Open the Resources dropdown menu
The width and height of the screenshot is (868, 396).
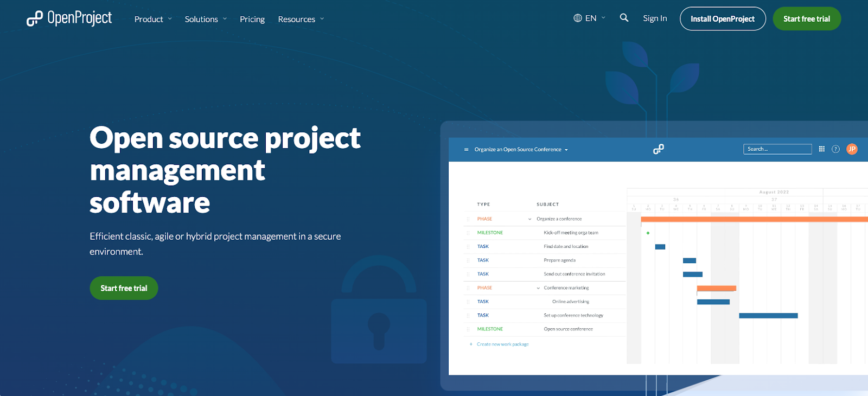[301, 19]
